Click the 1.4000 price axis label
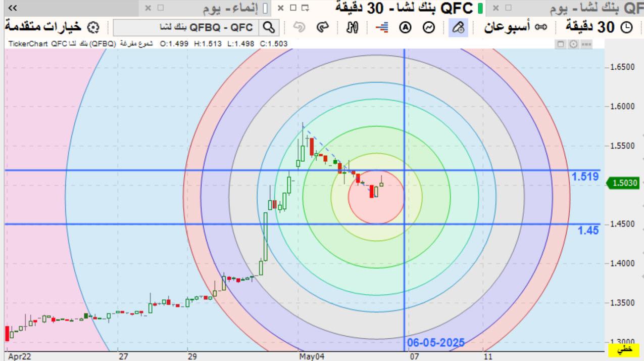 click(x=622, y=263)
